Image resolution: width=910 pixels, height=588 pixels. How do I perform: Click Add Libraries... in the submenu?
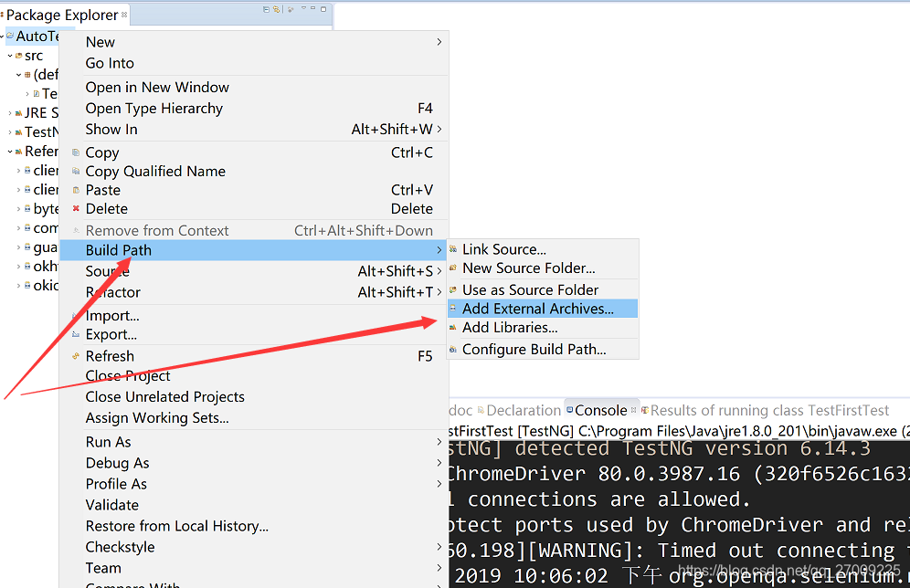[543, 328]
